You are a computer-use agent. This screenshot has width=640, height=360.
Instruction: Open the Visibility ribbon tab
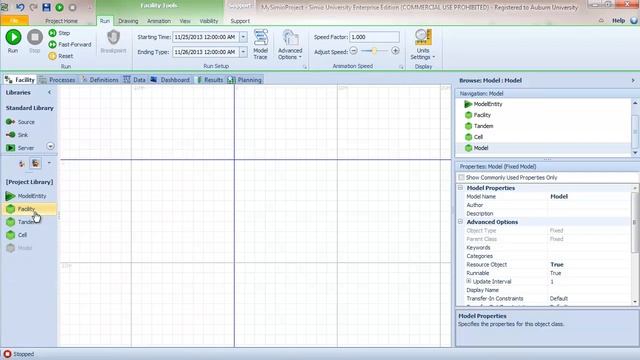[x=209, y=20]
